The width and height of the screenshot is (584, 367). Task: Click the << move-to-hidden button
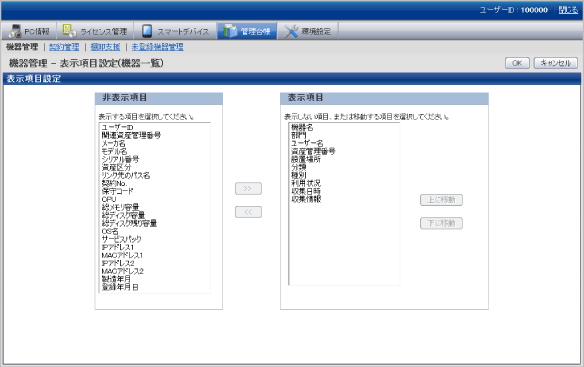click(248, 212)
